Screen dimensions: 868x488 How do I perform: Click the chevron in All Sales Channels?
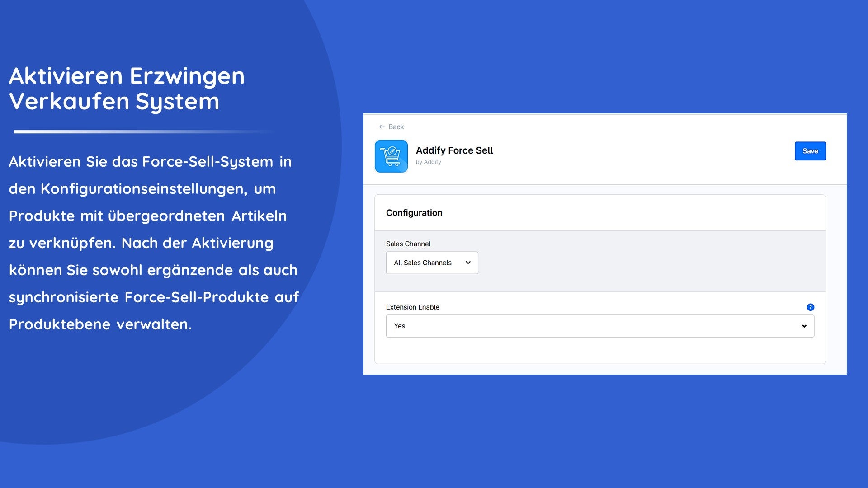pyautogui.click(x=468, y=263)
